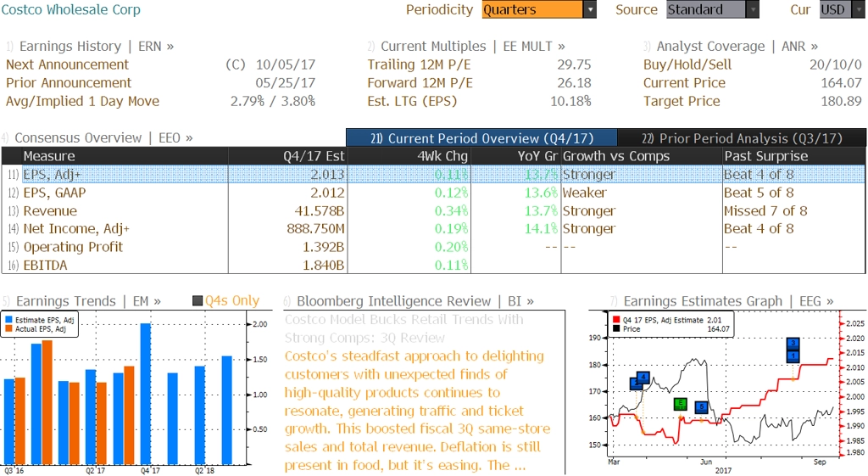Open the Source dropdown arrow
Image resolution: width=868 pixels, height=476 pixels.
click(x=753, y=9)
